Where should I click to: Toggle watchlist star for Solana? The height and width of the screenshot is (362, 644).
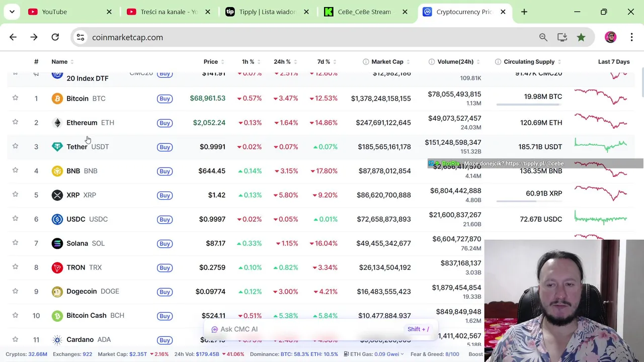click(15, 243)
